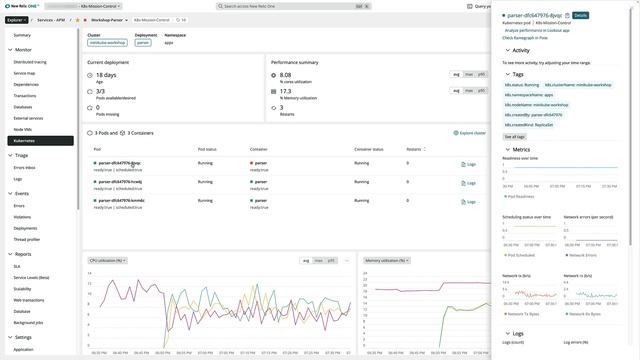The image size is (640, 360).
Task: Toggle the favorite star for Workshop-Parser
Action: 78,20
